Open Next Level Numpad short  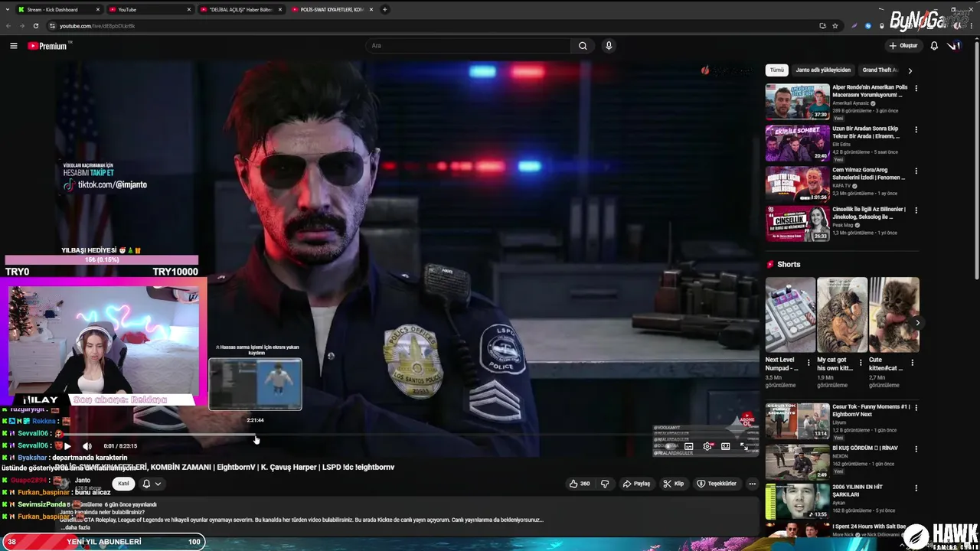[790, 315]
